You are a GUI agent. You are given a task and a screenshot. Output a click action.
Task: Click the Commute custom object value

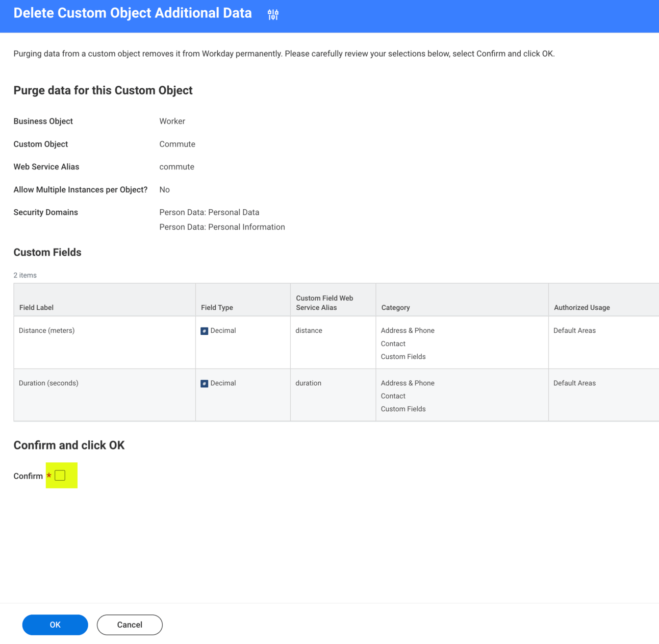point(177,144)
